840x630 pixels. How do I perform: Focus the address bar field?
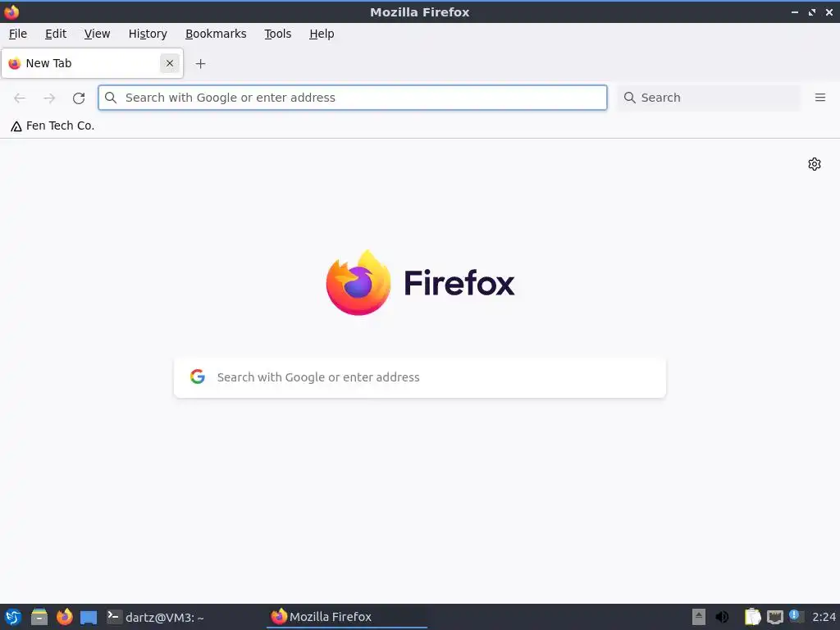point(353,98)
